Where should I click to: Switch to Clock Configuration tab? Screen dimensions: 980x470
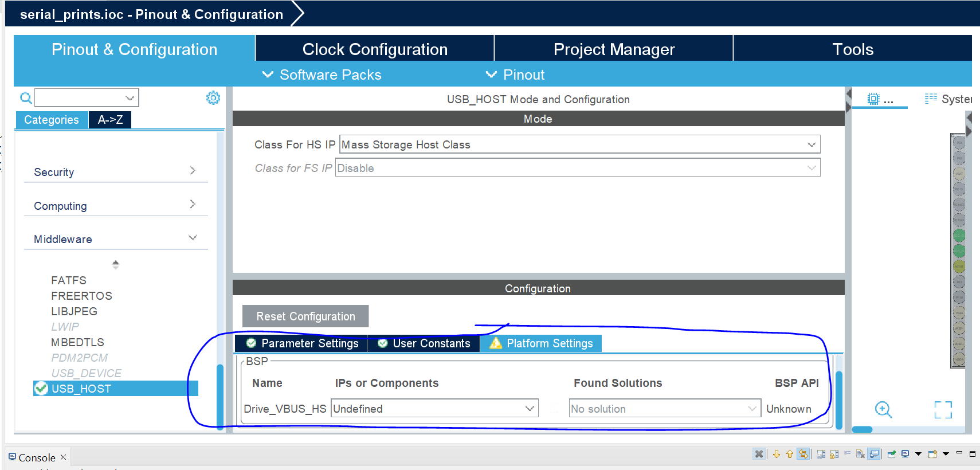(x=375, y=49)
